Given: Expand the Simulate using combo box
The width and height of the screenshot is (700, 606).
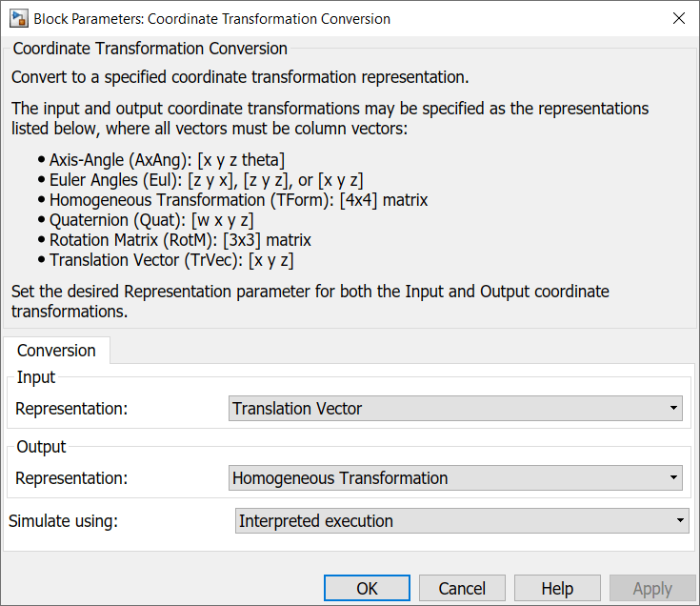Looking at the screenshot, I should coord(461,521).
